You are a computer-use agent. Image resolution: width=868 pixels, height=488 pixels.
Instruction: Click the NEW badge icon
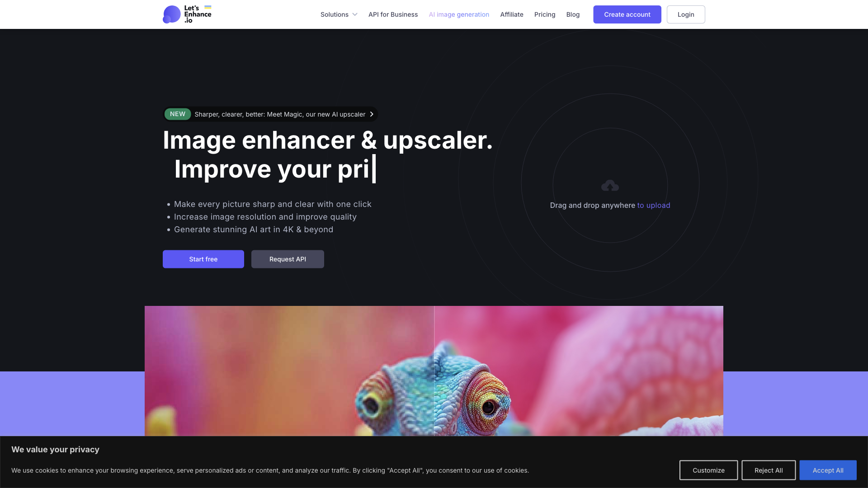coord(178,114)
